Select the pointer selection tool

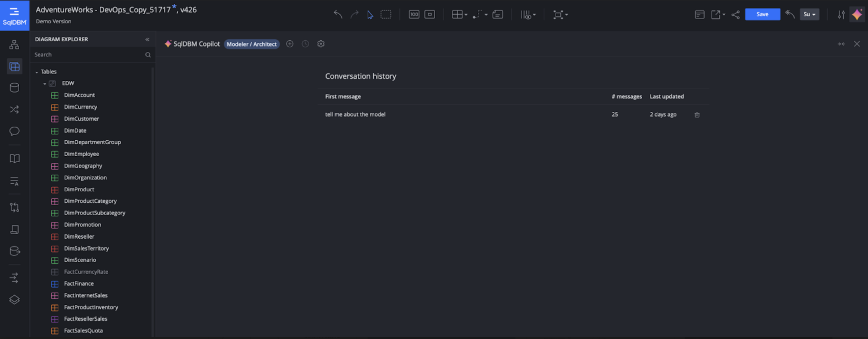tap(370, 15)
